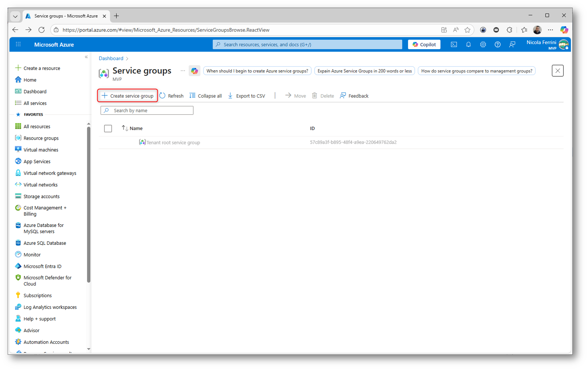588x370 pixels.
Task: Collapse all service groups
Action: pos(206,96)
